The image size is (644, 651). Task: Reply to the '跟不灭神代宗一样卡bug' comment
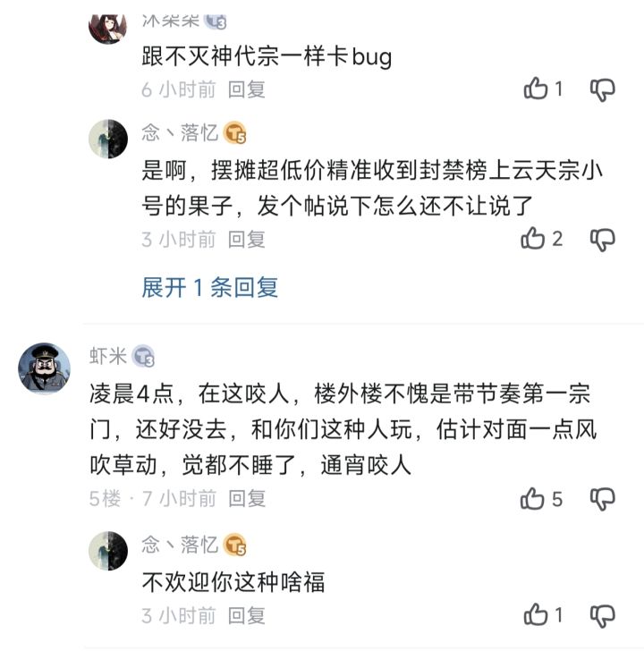point(247,89)
